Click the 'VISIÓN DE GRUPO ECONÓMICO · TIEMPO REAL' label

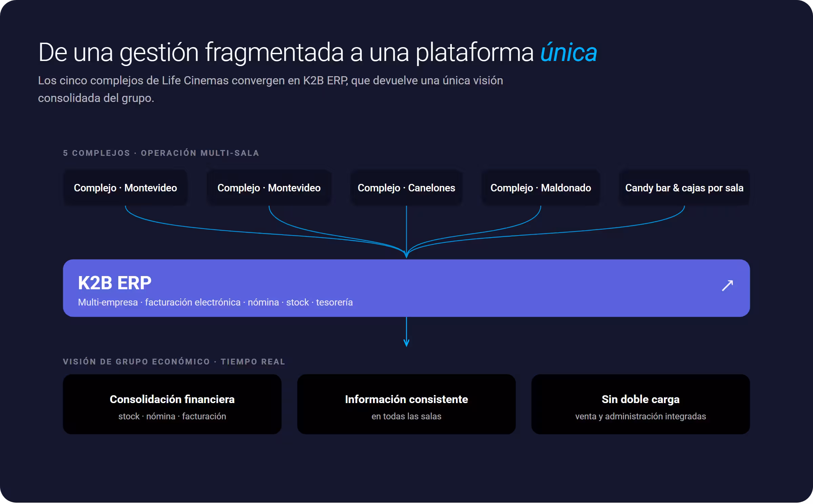point(174,362)
